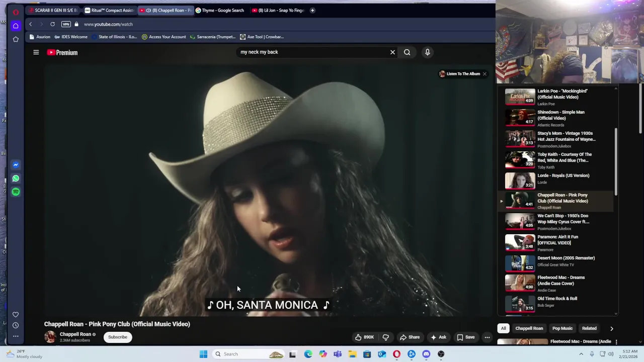Open the YouTube guide hamburger menu
Image resolution: width=644 pixels, height=362 pixels.
(x=36, y=52)
